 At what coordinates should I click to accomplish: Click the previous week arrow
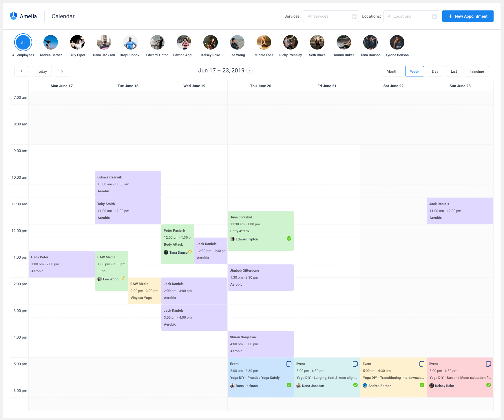tap(22, 71)
